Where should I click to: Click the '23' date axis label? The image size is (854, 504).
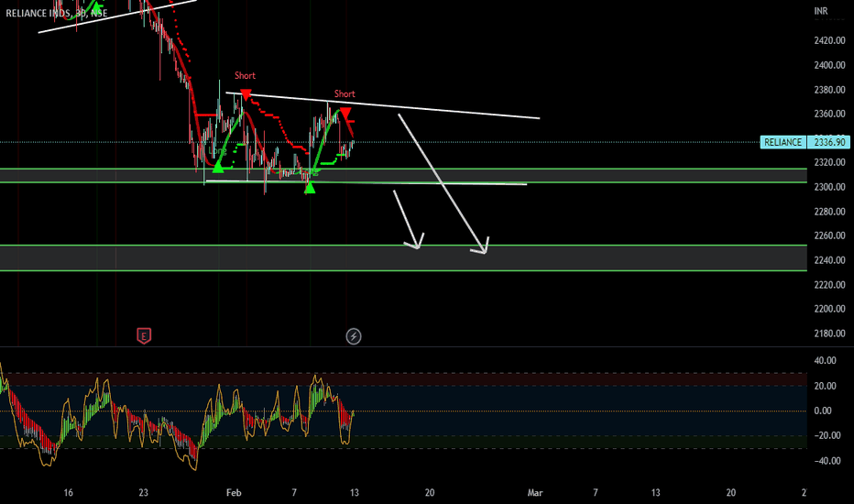(143, 493)
